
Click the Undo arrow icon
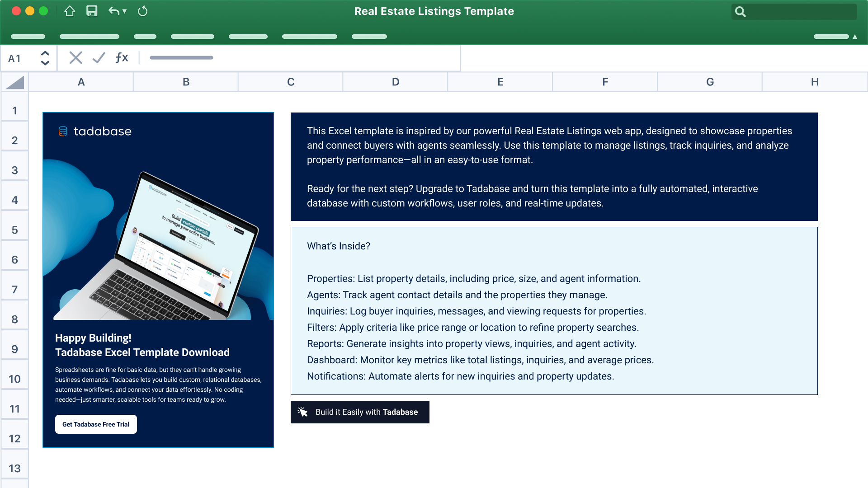(x=114, y=11)
